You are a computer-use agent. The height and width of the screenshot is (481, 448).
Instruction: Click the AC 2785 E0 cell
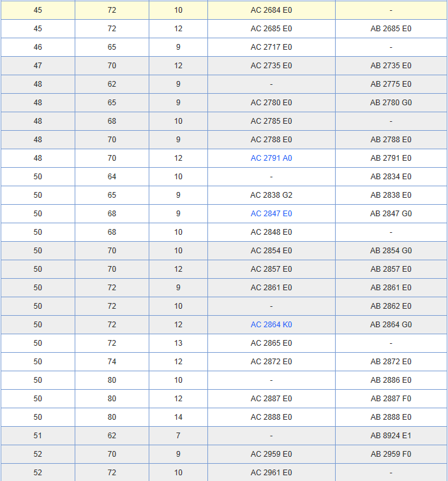click(x=271, y=121)
